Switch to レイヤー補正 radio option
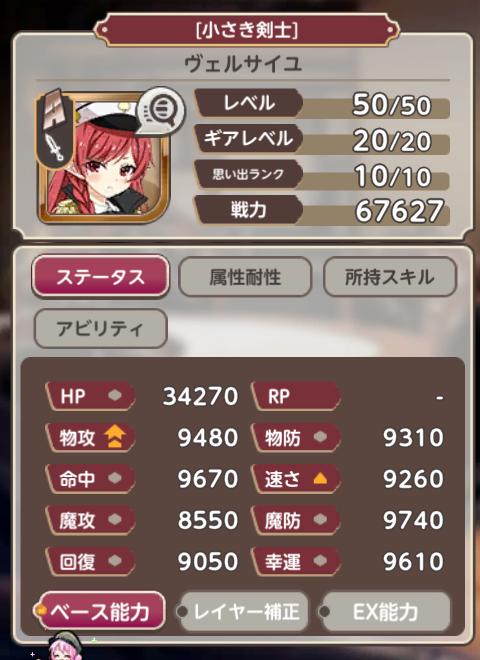 tap(243, 611)
